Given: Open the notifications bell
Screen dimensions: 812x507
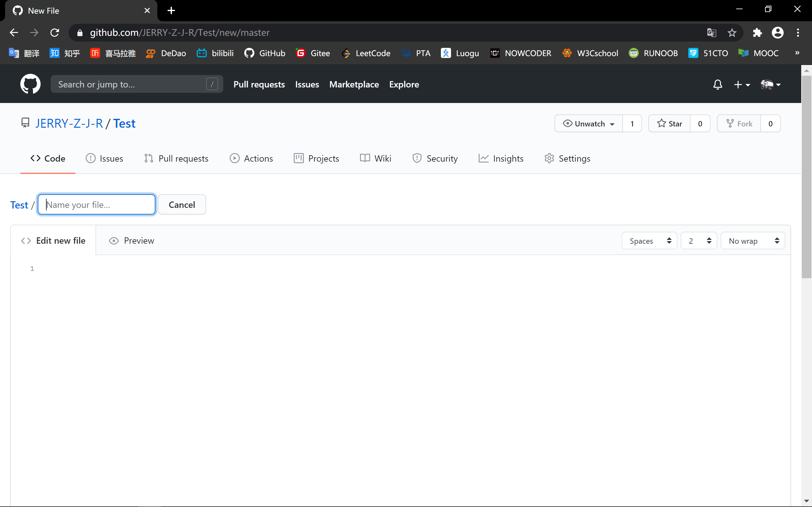Looking at the screenshot, I should pos(717,85).
